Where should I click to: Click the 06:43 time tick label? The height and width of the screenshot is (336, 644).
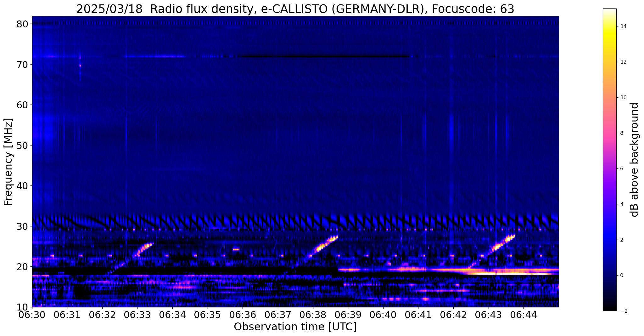[x=488, y=315]
